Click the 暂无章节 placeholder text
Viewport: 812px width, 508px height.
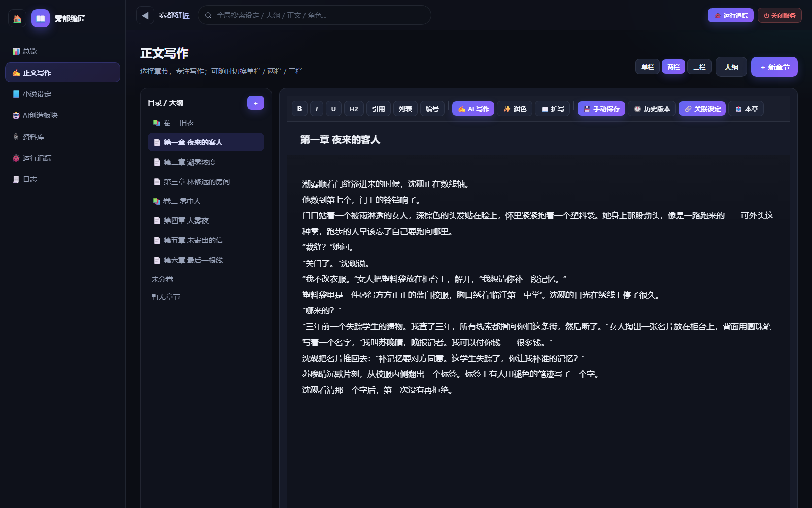[x=166, y=297]
